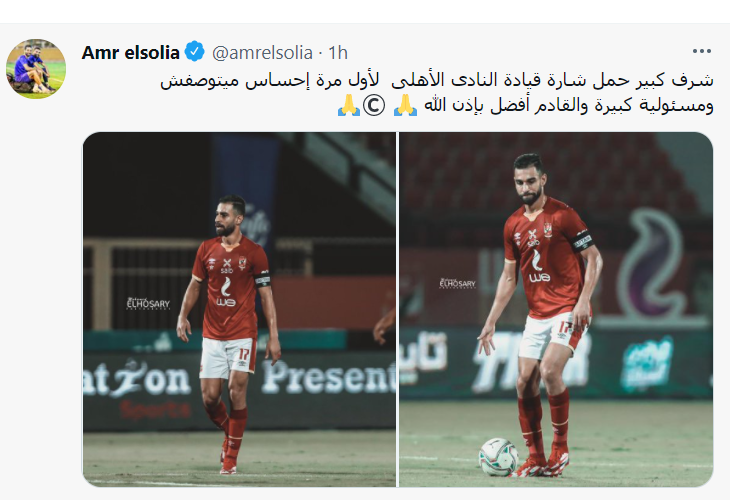Viewport: 730px width, 500px height.
Task: Open the left photo of player walking
Action: point(239,310)
